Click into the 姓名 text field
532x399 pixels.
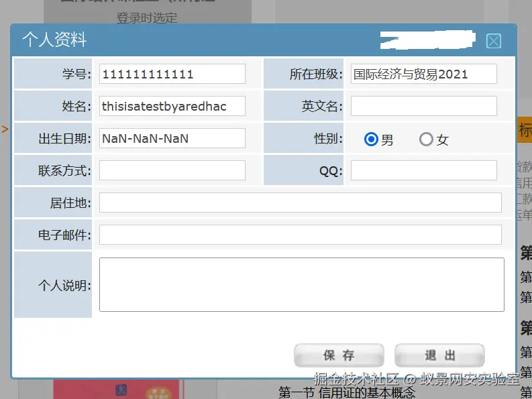[x=172, y=106]
